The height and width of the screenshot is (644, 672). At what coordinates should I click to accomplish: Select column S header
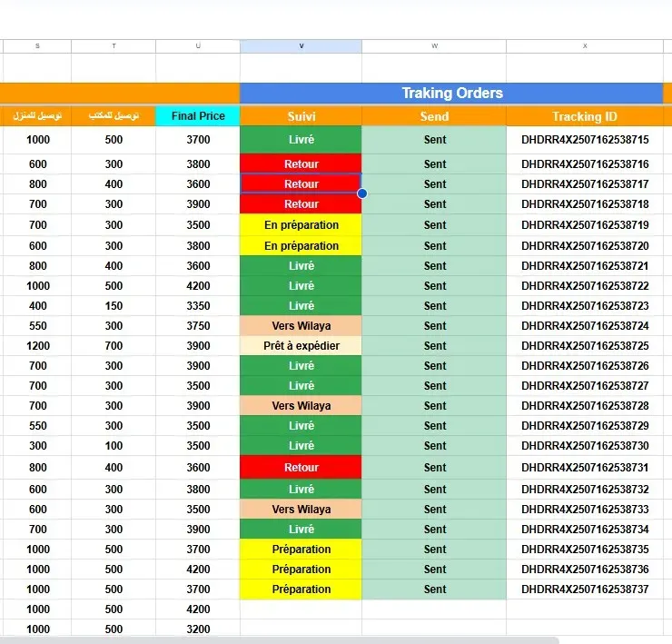(37, 46)
